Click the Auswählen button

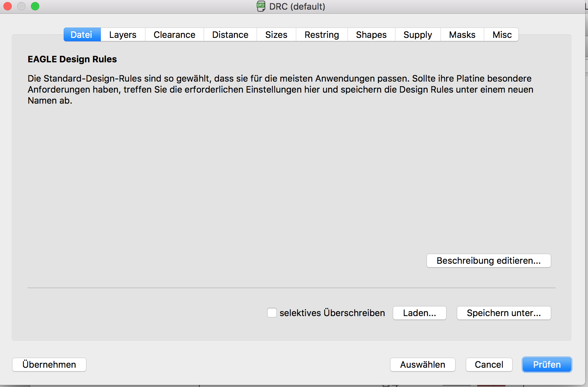click(x=422, y=365)
